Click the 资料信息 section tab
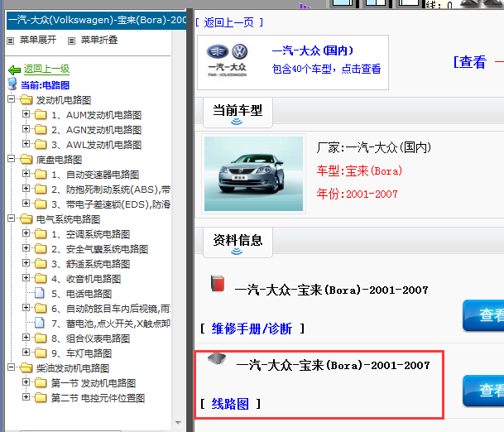Screen dimensions: 504x432 (x=238, y=242)
